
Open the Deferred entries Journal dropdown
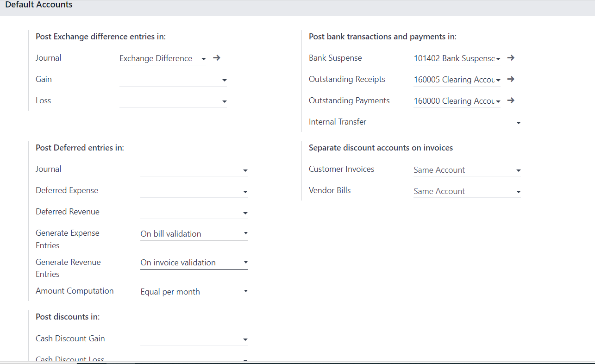pos(245,170)
